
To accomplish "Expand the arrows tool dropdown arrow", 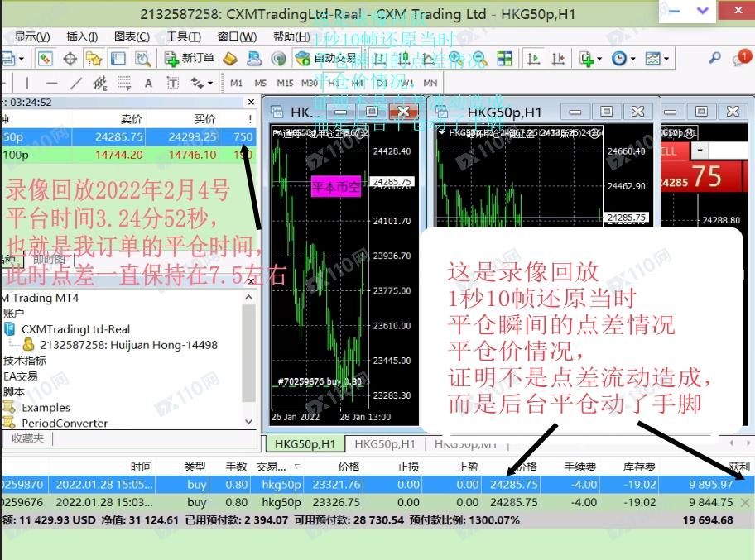I will click(210, 84).
